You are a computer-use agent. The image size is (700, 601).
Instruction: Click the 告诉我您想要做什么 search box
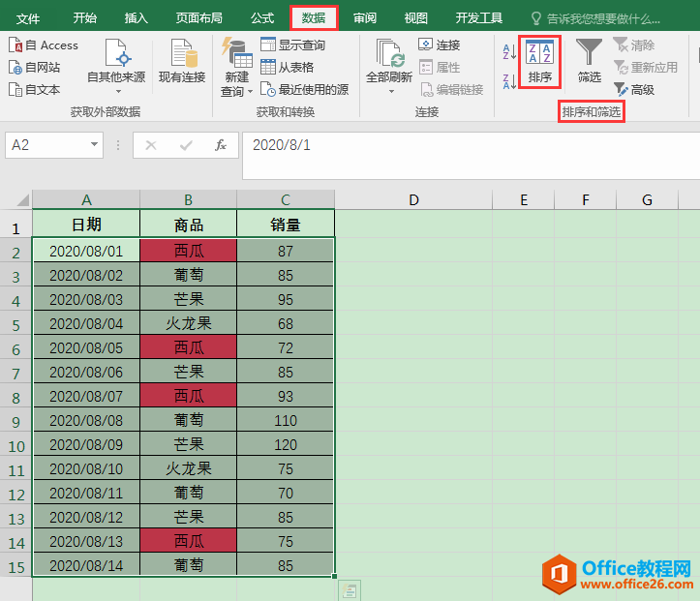[x=595, y=18]
